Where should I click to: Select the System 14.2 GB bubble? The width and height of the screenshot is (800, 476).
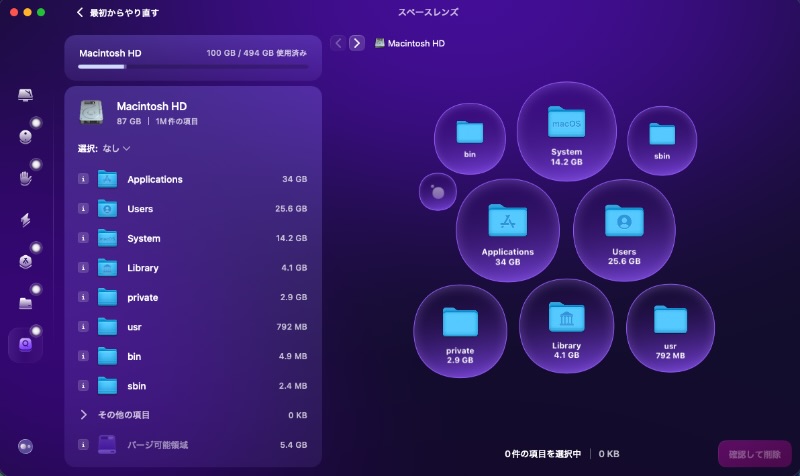tap(566, 132)
